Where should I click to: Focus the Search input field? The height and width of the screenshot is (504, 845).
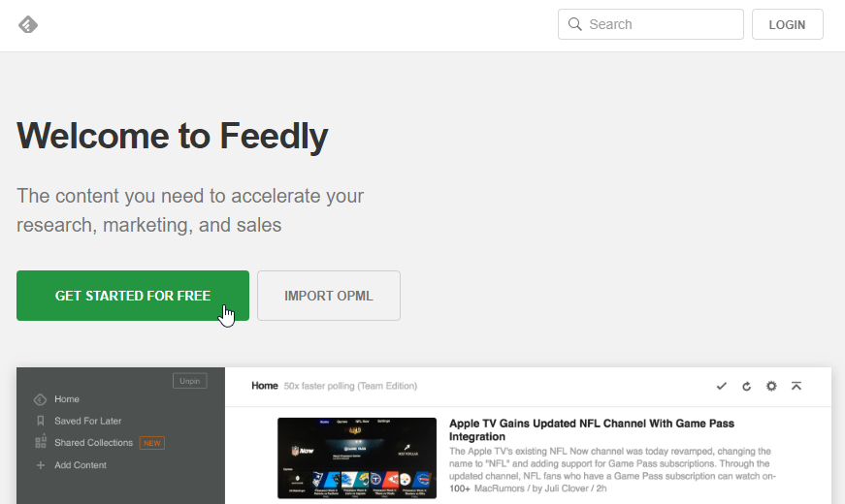(x=660, y=24)
